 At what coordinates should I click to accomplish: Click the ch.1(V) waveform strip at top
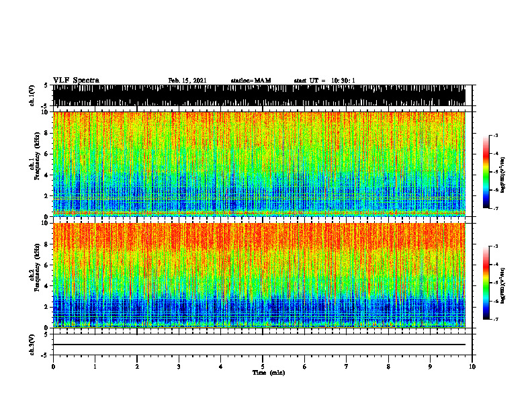pyautogui.click(x=259, y=95)
